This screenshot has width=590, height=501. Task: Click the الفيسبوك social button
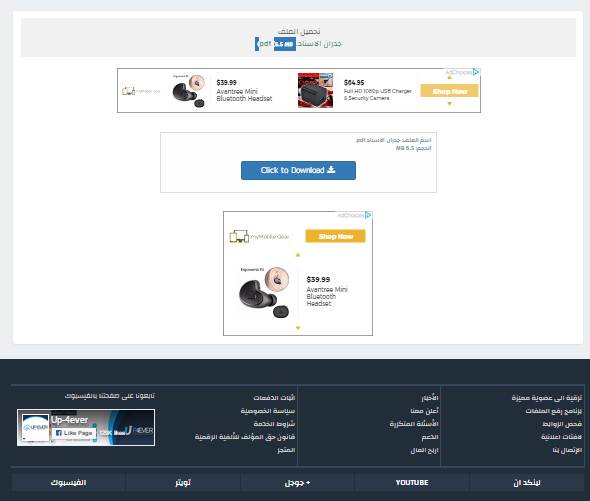[68, 483]
